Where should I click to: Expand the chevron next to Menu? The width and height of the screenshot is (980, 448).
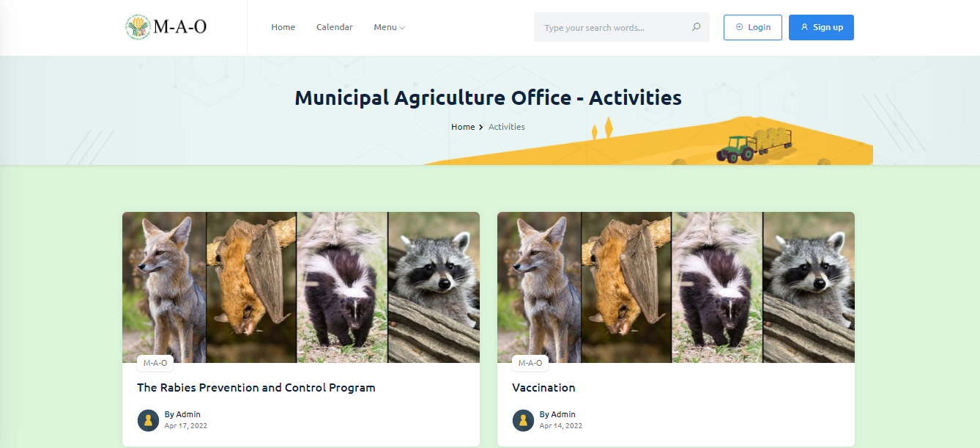coord(401,28)
